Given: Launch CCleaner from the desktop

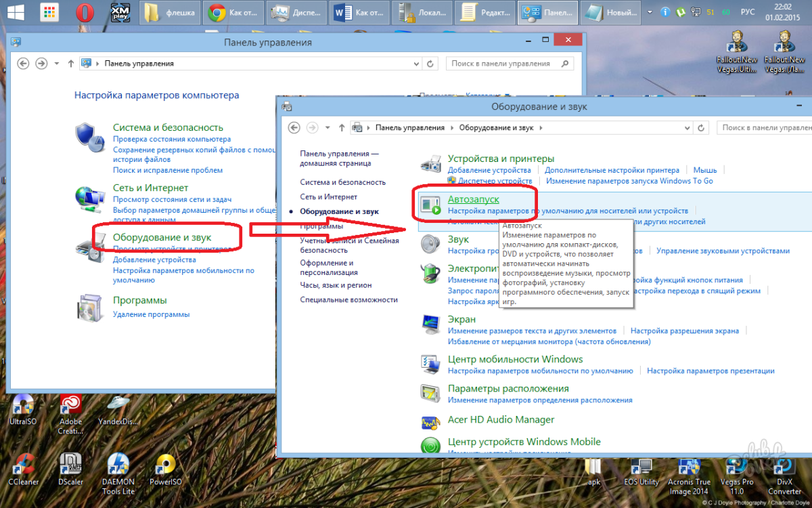Looking at the screenshot, I should 23,465.
